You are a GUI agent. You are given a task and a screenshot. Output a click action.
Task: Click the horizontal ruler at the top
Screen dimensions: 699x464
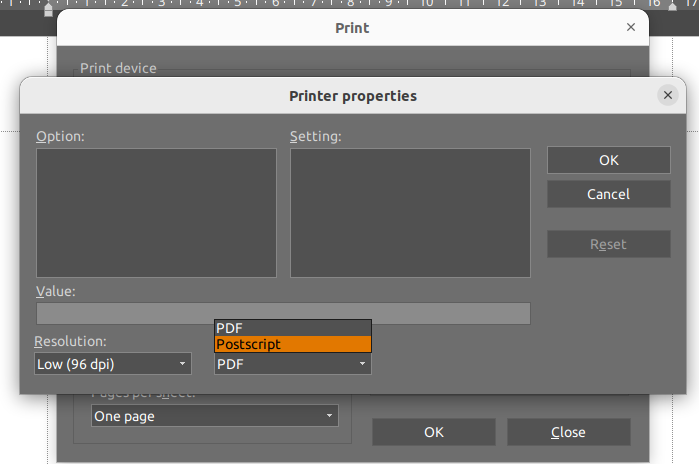(x=350, y=5)
